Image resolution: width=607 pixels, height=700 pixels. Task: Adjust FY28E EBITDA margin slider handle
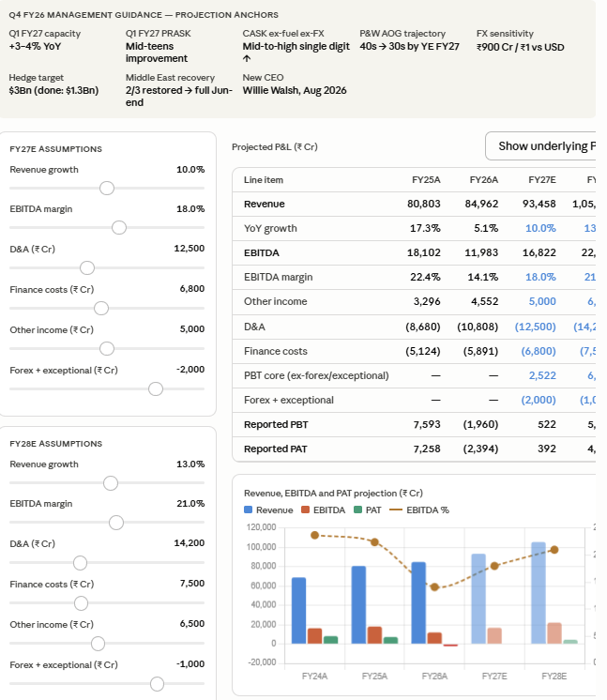tap(116, 523)
